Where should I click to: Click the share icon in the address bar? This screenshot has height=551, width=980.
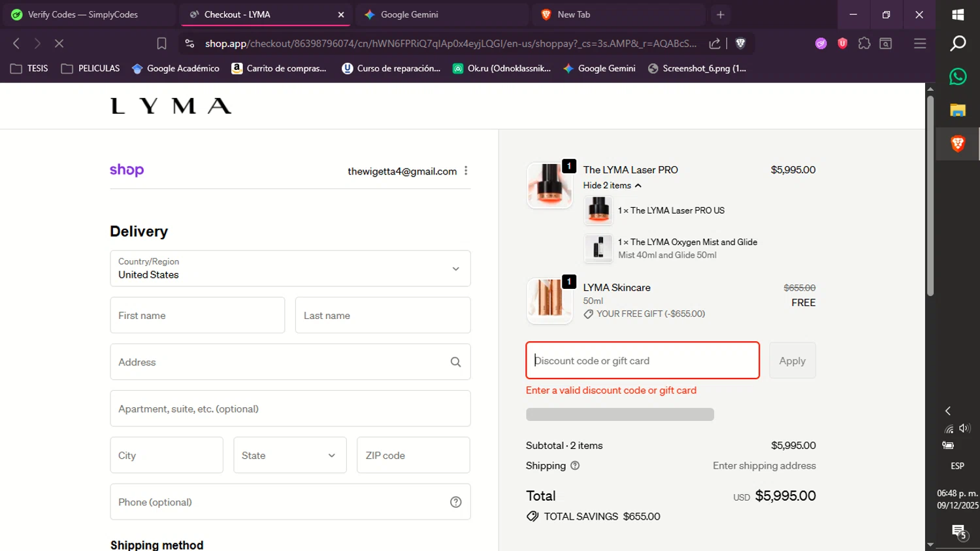(715, 44)
